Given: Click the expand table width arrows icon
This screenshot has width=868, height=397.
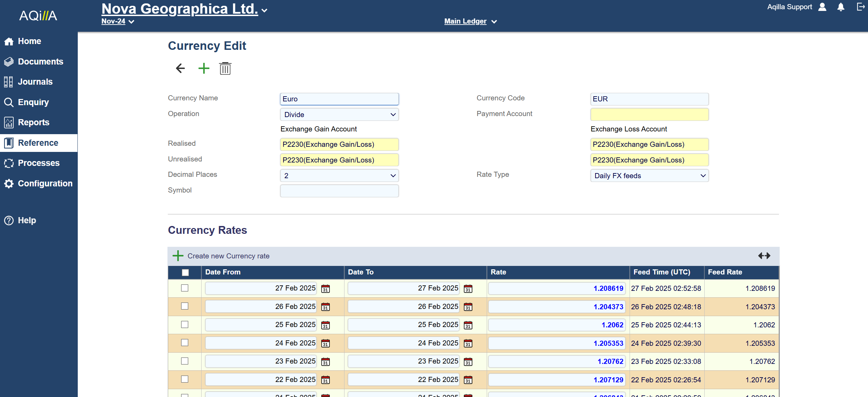Looking at the screenshot, I should point(764,256).
